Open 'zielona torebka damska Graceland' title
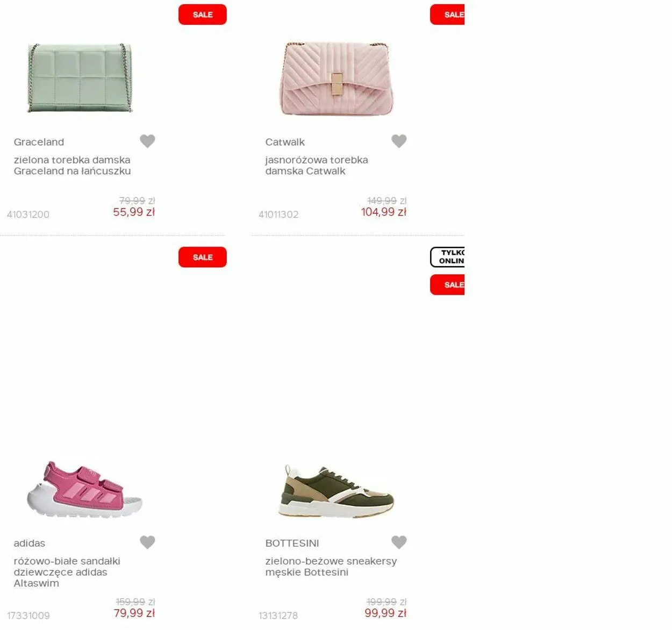 point(72,166)
